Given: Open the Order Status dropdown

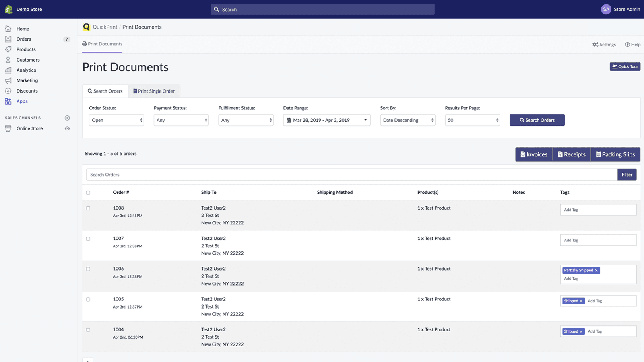Looking at the screenshot, I should (116, 120).
